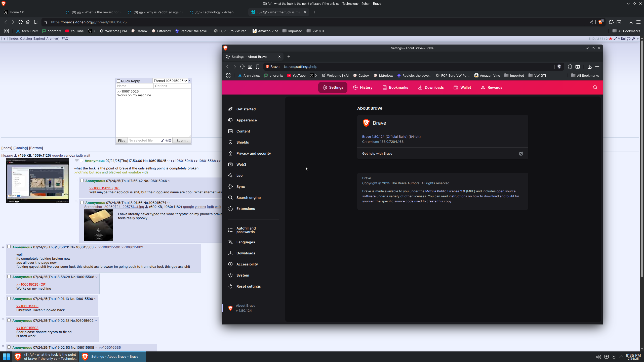Click search icon in Settings pink header
Image resolution: width=644 pixels, height=362 pixels.
[x=595, y=87]
